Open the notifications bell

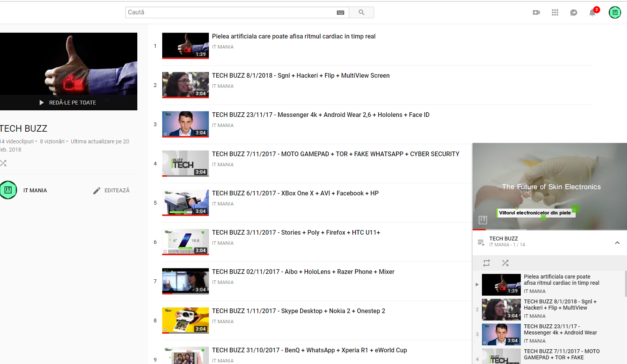coord(592,12)
